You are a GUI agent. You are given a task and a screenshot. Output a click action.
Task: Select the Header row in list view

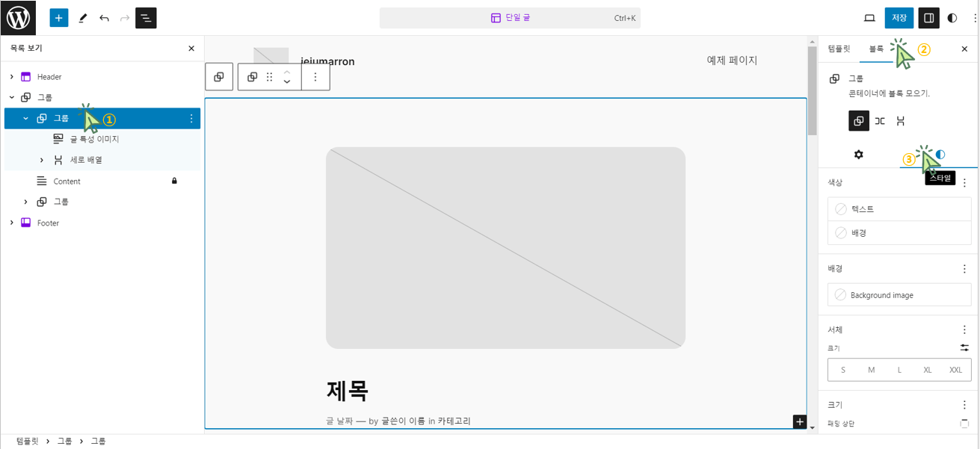102,76
